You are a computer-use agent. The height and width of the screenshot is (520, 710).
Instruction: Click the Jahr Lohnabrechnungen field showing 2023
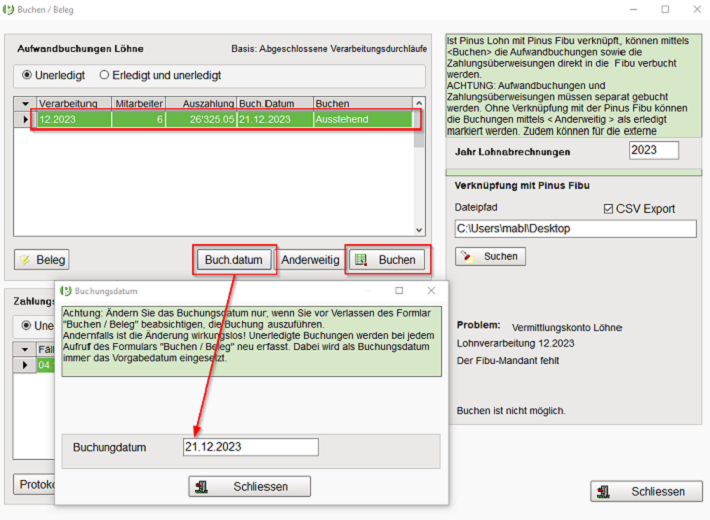click(654, 150)
